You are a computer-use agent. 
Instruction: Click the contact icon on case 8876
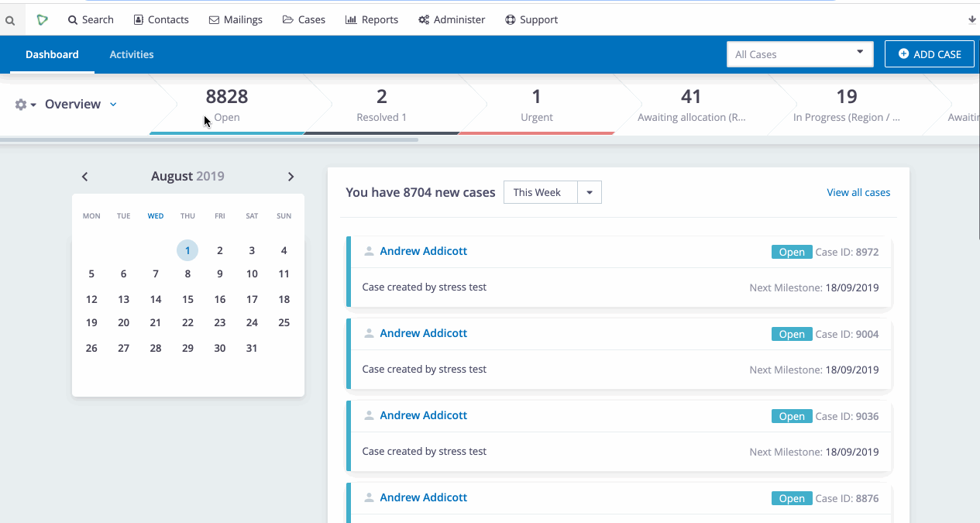[x=369, y=497]
